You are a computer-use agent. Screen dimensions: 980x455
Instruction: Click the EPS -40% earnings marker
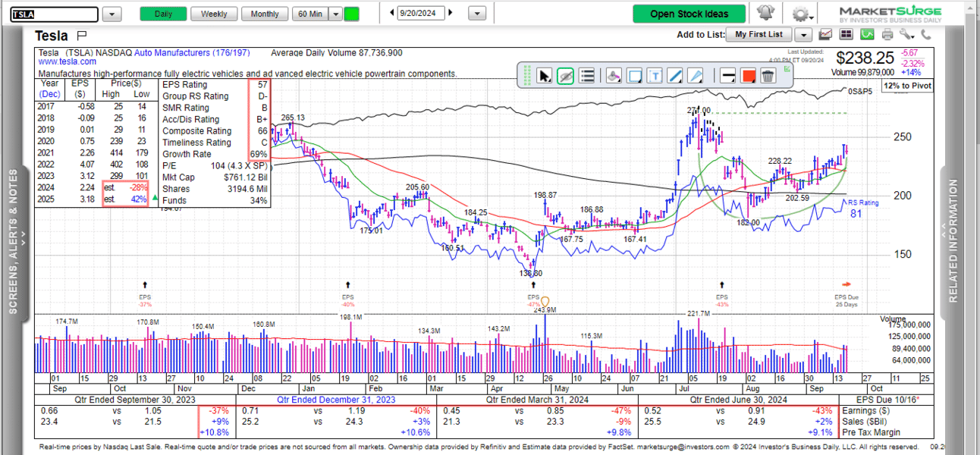[x=348, y=293]
